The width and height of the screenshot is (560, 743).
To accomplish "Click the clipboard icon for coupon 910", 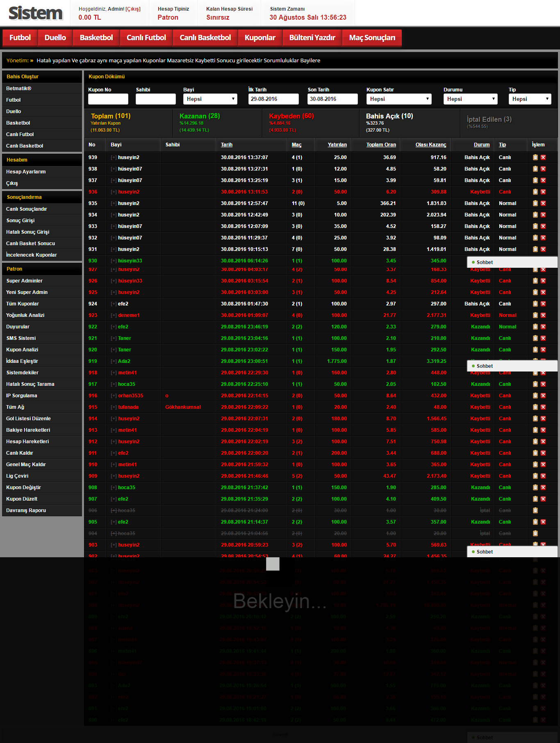I will tap(535, 465).
